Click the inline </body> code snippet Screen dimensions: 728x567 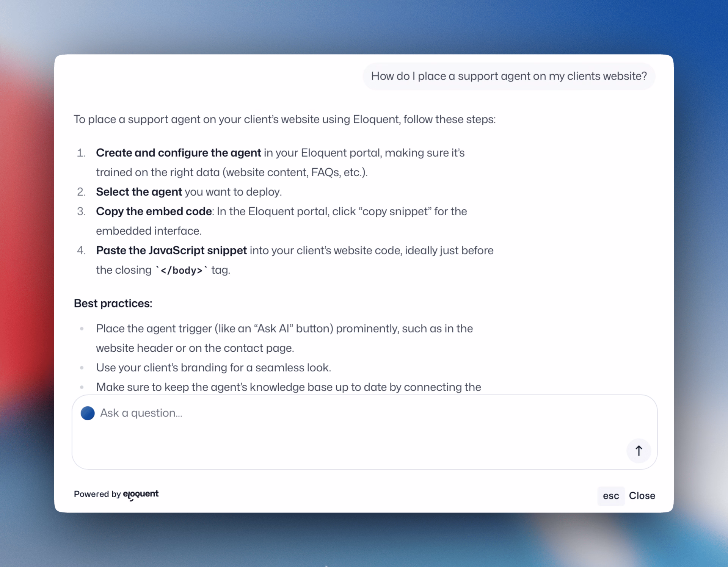(182, 270)
